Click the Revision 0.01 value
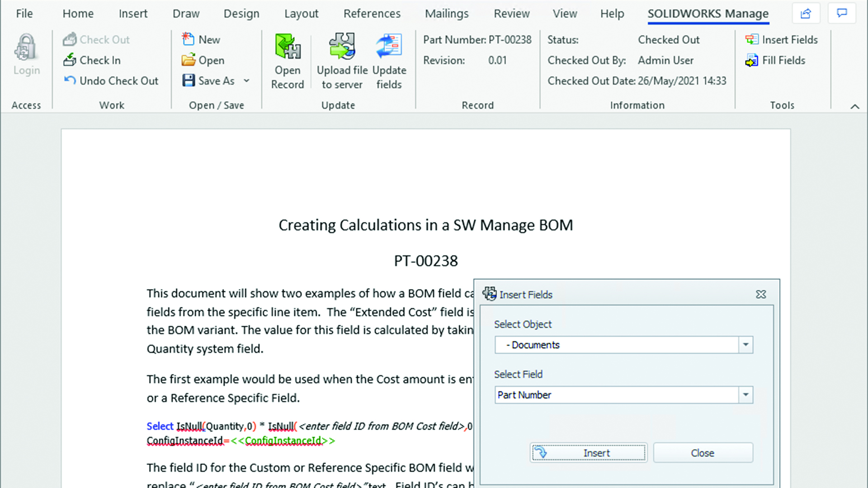This screenshot has width=868, height=488. pyautogui.click(x=497, y=60)
